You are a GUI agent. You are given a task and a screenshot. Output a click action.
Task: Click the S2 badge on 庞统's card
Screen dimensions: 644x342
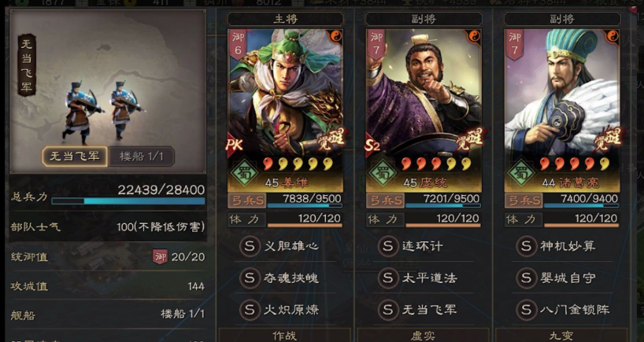(372, 145)
